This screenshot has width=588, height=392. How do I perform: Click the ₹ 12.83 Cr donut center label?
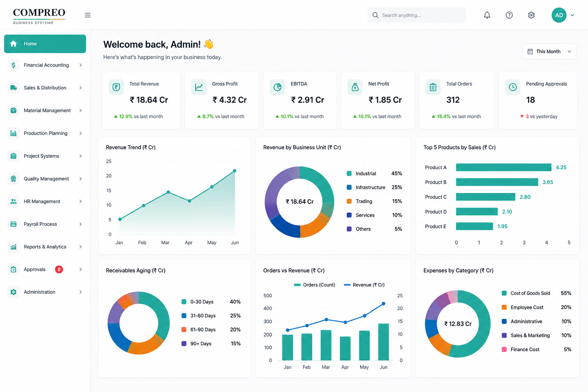pos(458,324)
